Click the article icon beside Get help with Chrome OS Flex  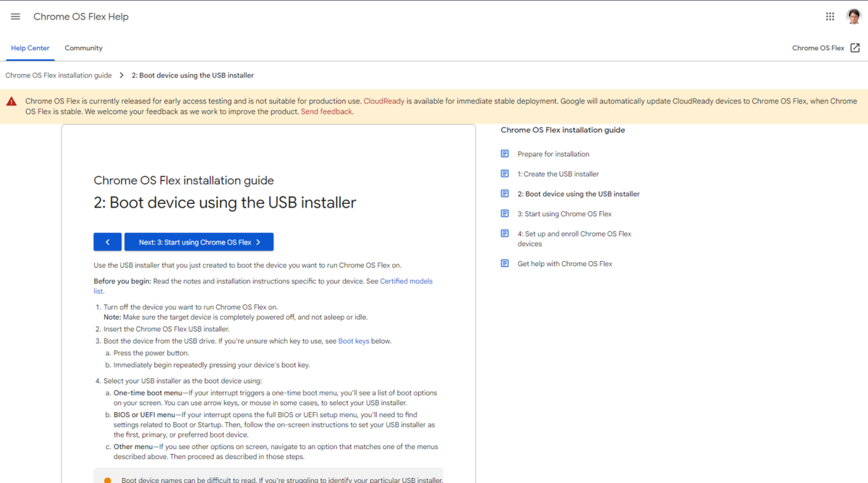coord(505,263)
